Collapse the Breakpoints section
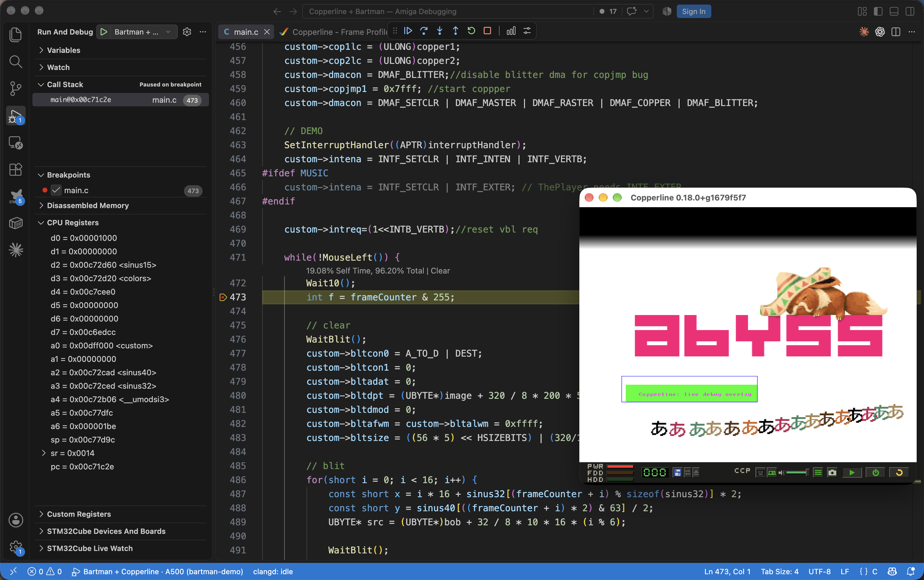The height and width of the screenshot is (580, 924). 120,175
